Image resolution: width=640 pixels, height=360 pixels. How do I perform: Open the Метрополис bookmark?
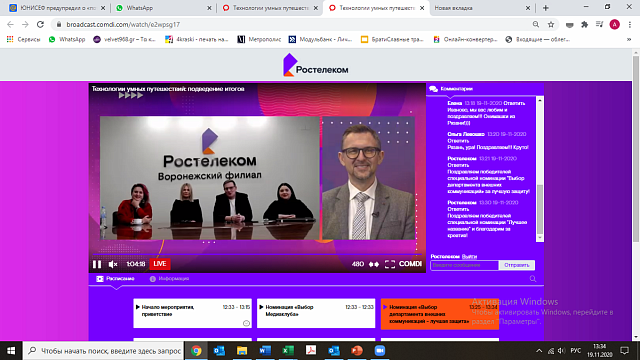[x=259, y=40]
